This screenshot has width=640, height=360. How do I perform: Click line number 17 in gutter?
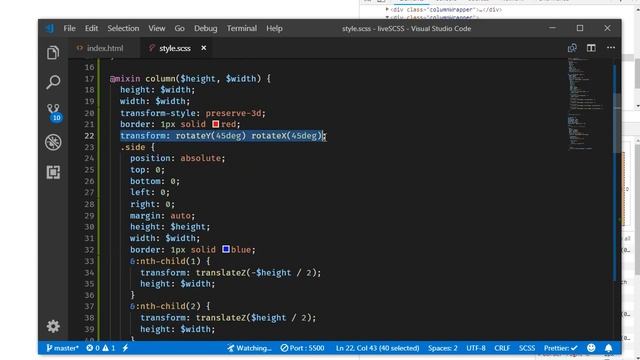89,78
